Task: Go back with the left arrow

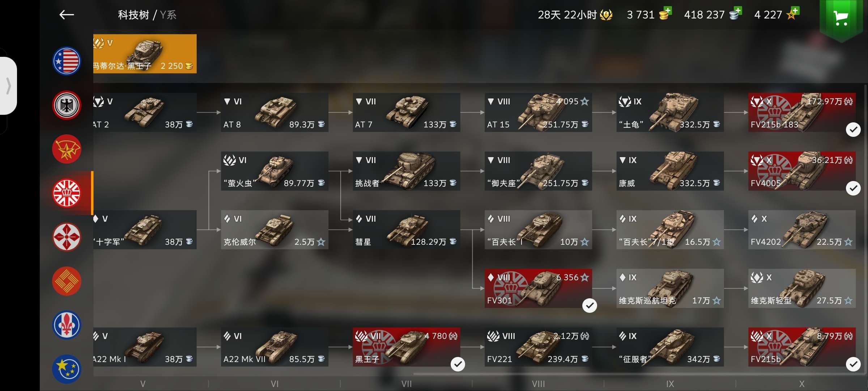Action: [x=67, y=15]
